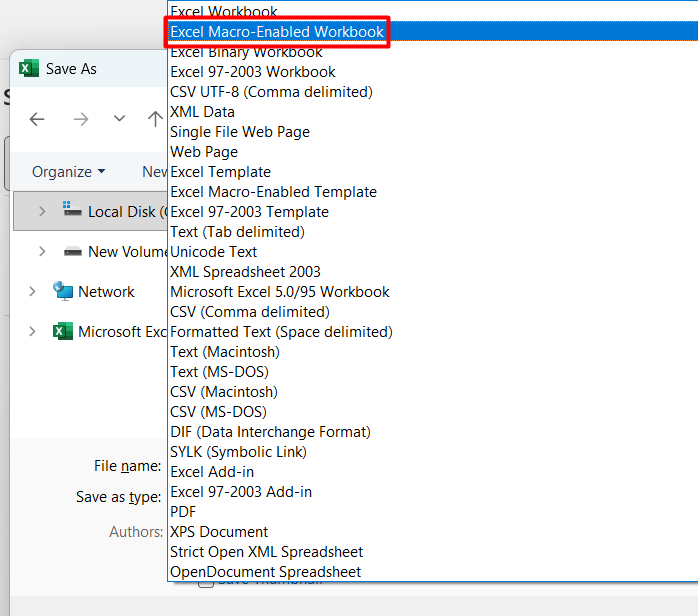Choose CSV UTF-8 (Comma delimited) format

[433, 92]
